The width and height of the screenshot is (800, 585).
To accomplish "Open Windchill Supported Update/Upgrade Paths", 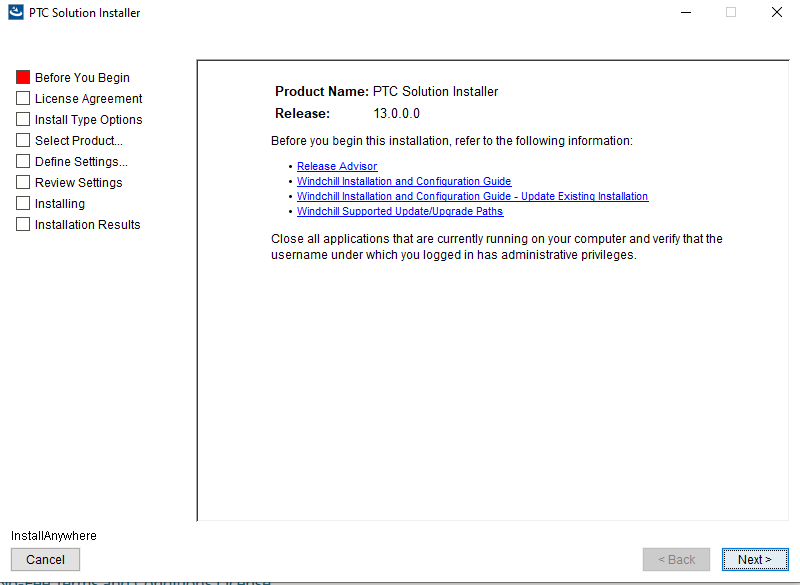I will coord(400,211).
